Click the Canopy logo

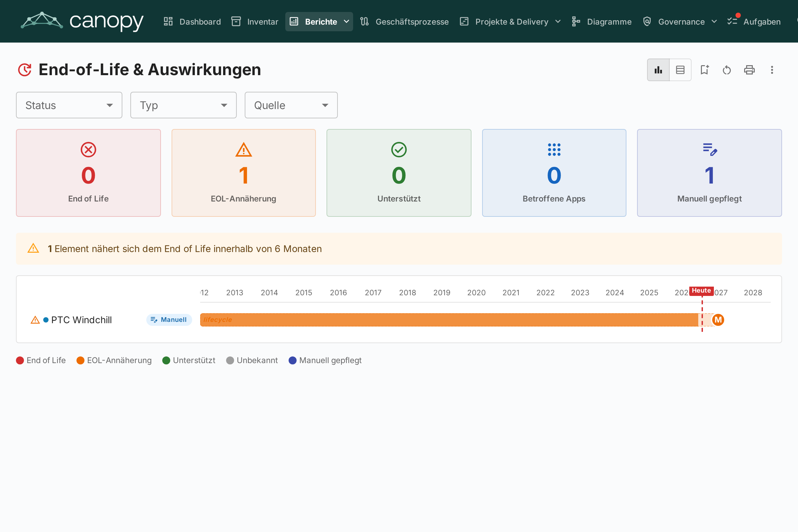(x=82, y=21)
